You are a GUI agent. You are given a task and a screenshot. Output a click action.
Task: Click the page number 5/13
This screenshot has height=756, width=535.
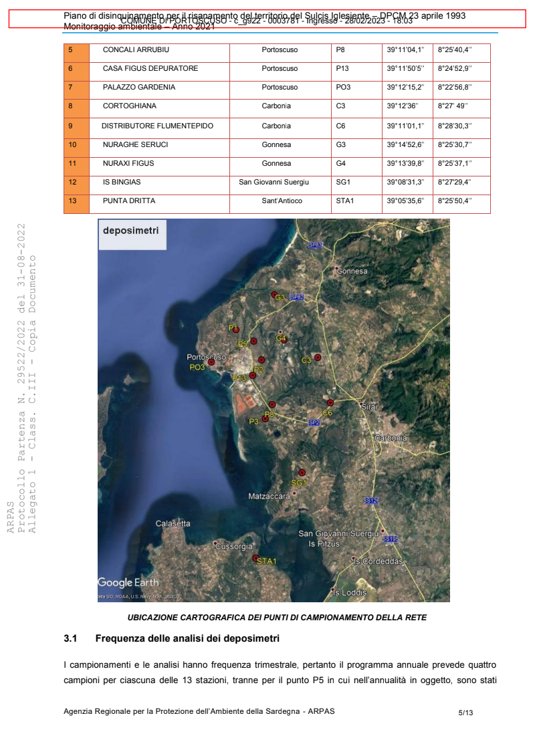(x=465, y=713)
